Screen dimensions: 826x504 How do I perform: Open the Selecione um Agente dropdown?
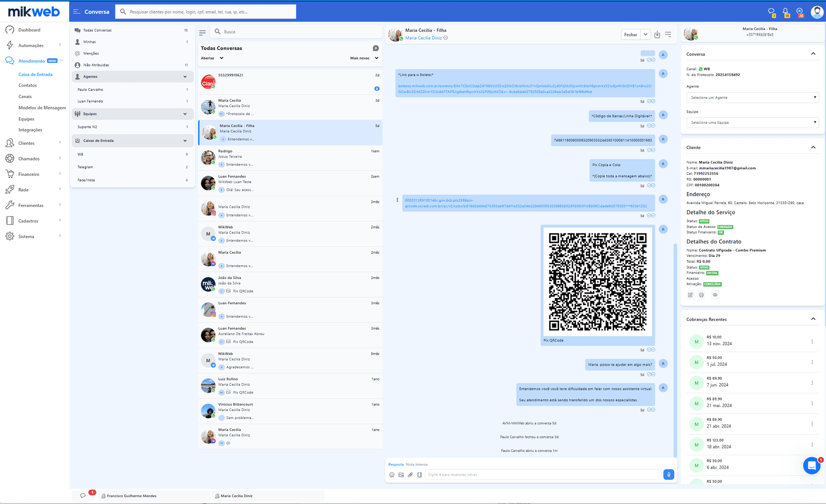[x=752, y=97]
